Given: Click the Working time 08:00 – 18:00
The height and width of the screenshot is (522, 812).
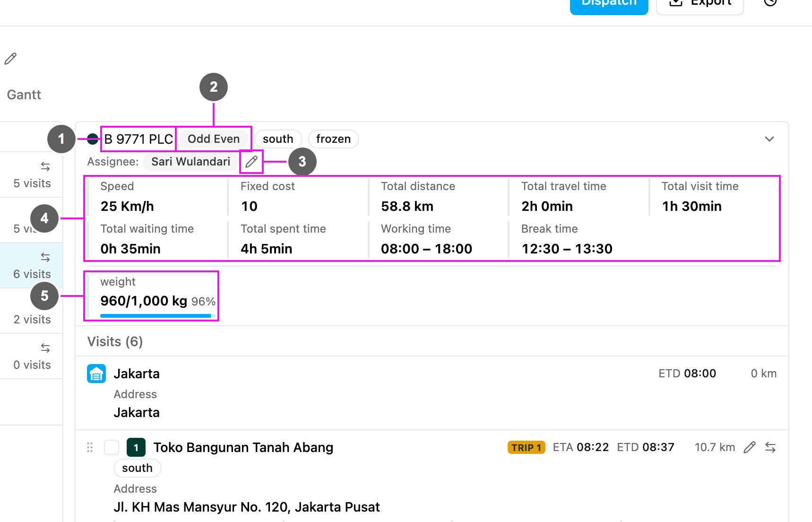Looking at the screenshot, I should pos(426,249).
